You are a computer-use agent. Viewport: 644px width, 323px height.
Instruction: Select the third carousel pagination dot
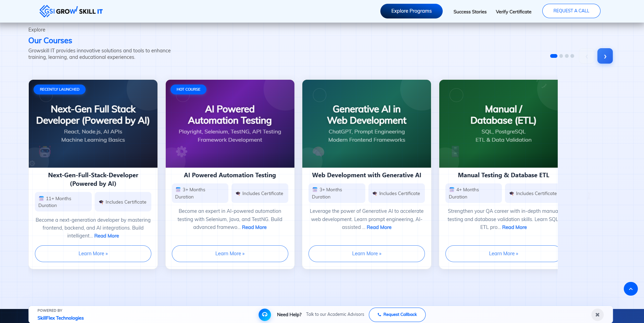(x=567, y=56)
